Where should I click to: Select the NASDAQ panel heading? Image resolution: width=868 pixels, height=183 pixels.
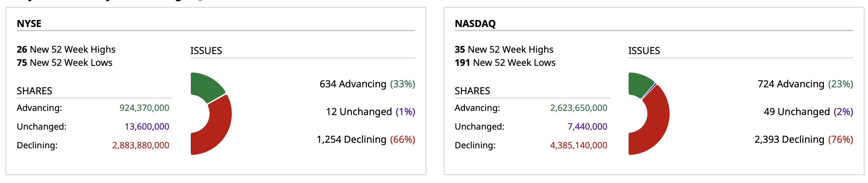pyautogui.click(x=475, y=24)
